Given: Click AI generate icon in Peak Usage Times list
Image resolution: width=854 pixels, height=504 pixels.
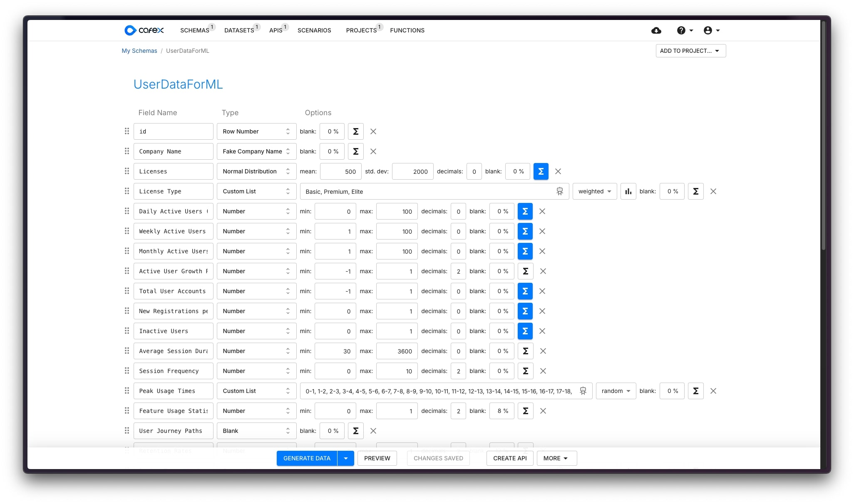Looking at the screenshot, I should coord(583,391).
